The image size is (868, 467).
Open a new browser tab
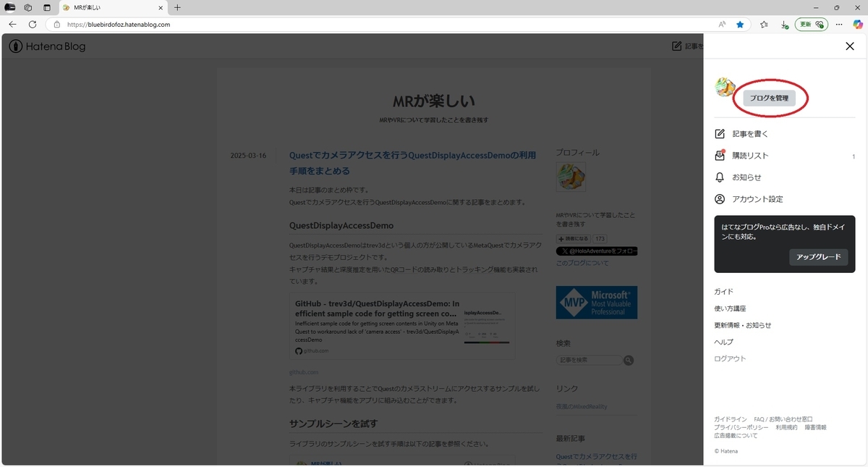[x=177, y=7]
